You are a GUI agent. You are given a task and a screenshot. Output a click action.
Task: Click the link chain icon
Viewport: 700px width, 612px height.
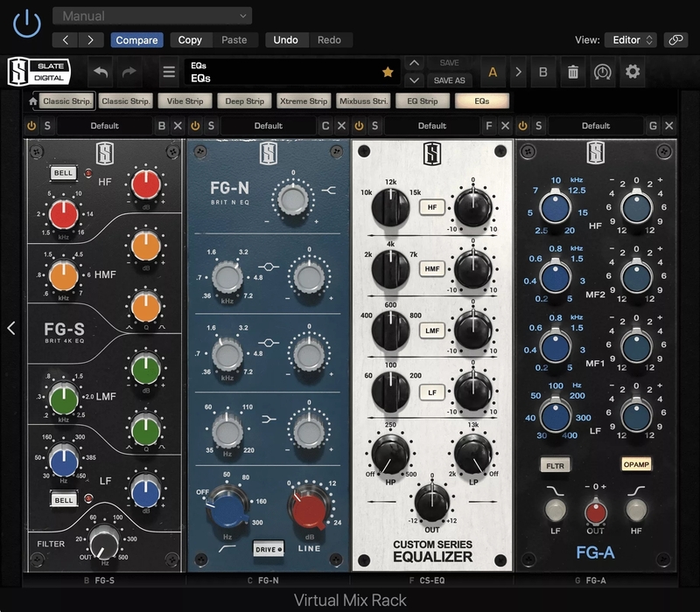coord(675,39)
